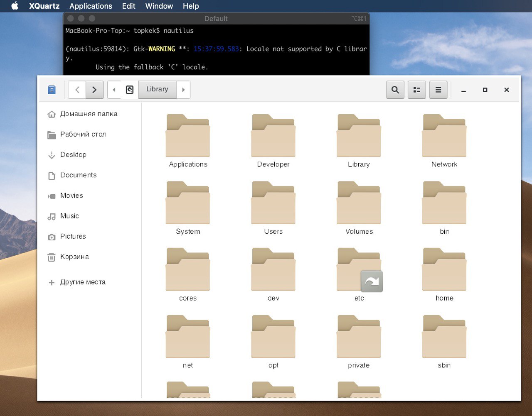Toggle the list view button
Image resolution: width=532 pixels, height=416 pixels.
pyautogui.click(x=417, y=90)
